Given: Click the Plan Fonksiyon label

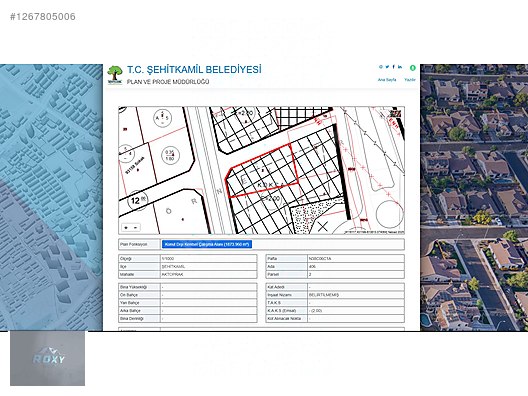Looking at the screenshot, I should coord(134,244).
